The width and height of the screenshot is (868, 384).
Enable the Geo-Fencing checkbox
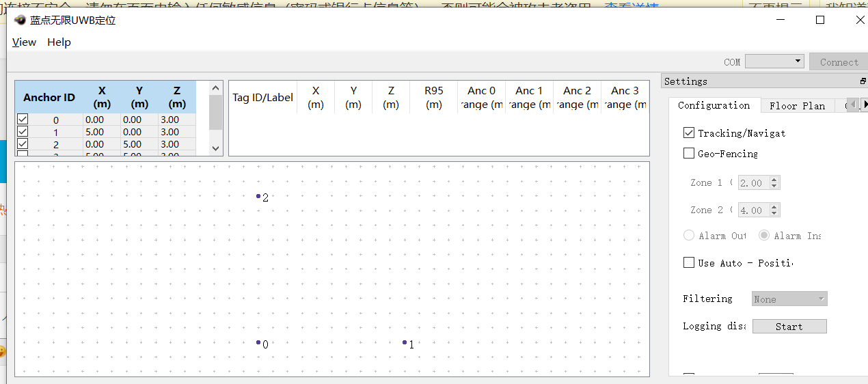689,153
